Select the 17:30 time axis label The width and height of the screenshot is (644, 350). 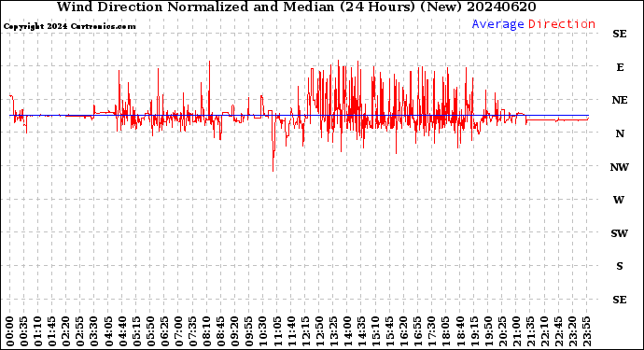(431, 331)
